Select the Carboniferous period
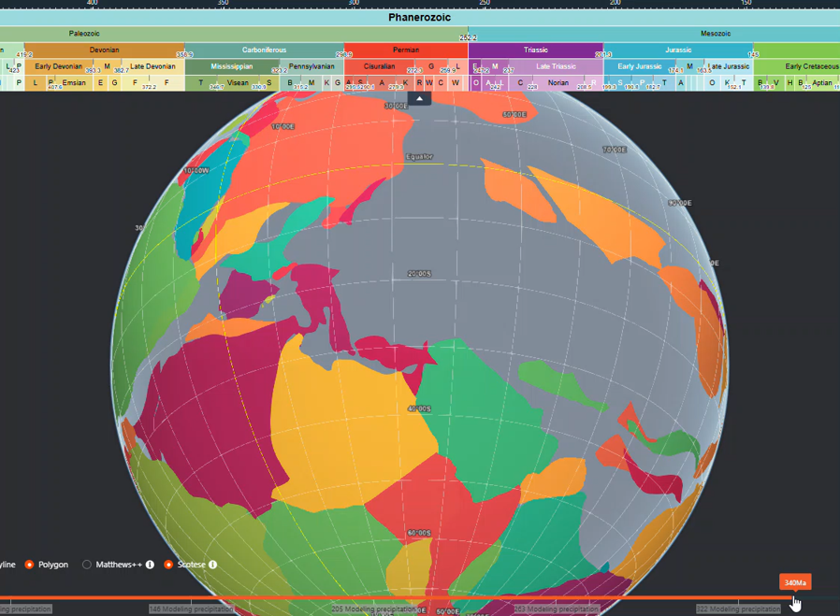840x616 pixels. (x=265, y=50)
